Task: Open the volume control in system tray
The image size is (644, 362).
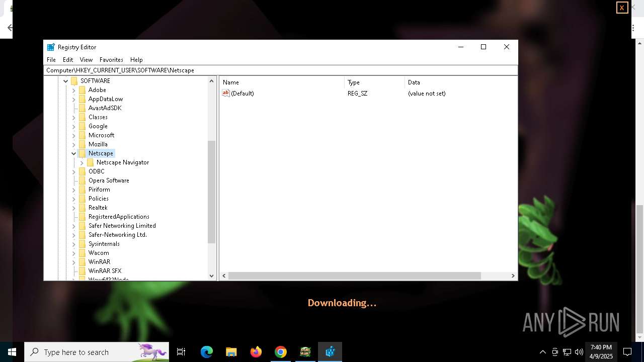Action: pos(579,352)
